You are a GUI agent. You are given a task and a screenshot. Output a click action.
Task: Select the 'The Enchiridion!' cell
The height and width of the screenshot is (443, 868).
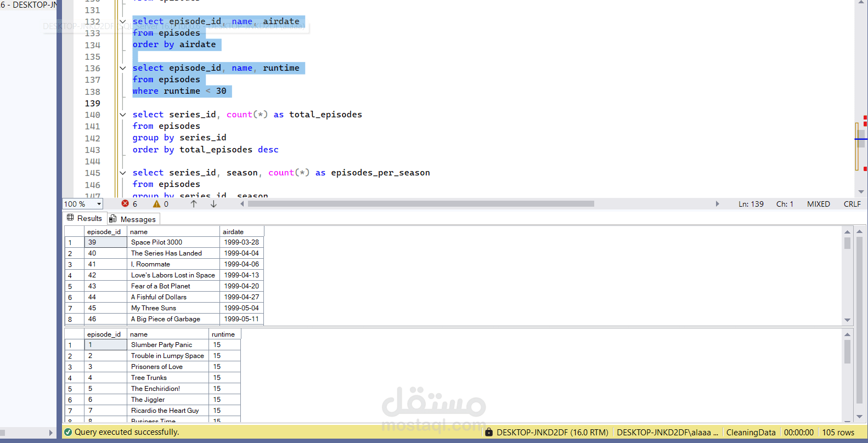point(168,389)
